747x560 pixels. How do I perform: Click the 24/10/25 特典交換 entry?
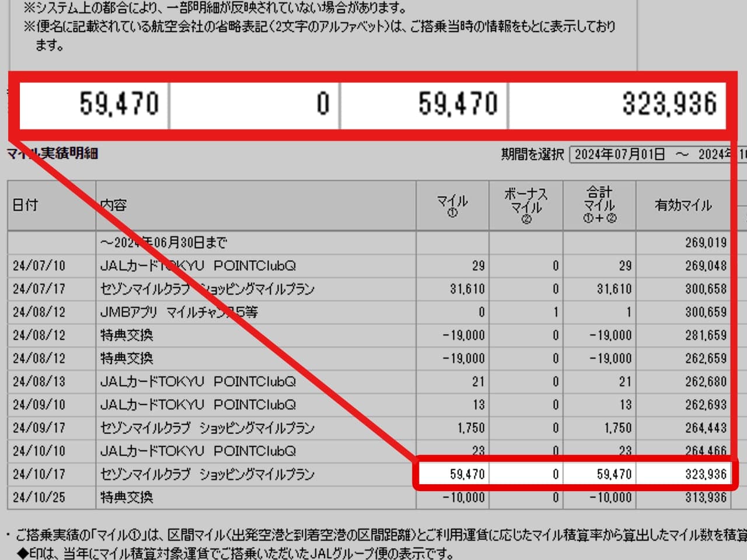tap(204, 498)
